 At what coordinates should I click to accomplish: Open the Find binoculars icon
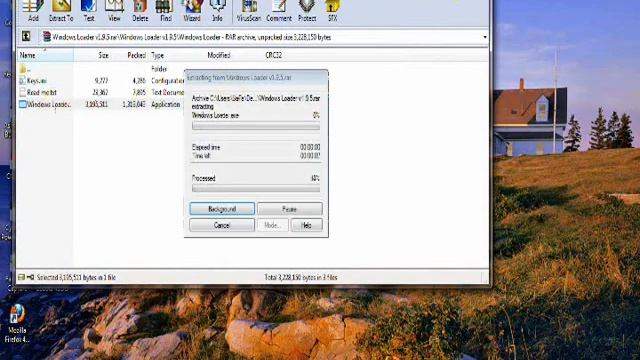pyautogui.click(x=166, y=11)
